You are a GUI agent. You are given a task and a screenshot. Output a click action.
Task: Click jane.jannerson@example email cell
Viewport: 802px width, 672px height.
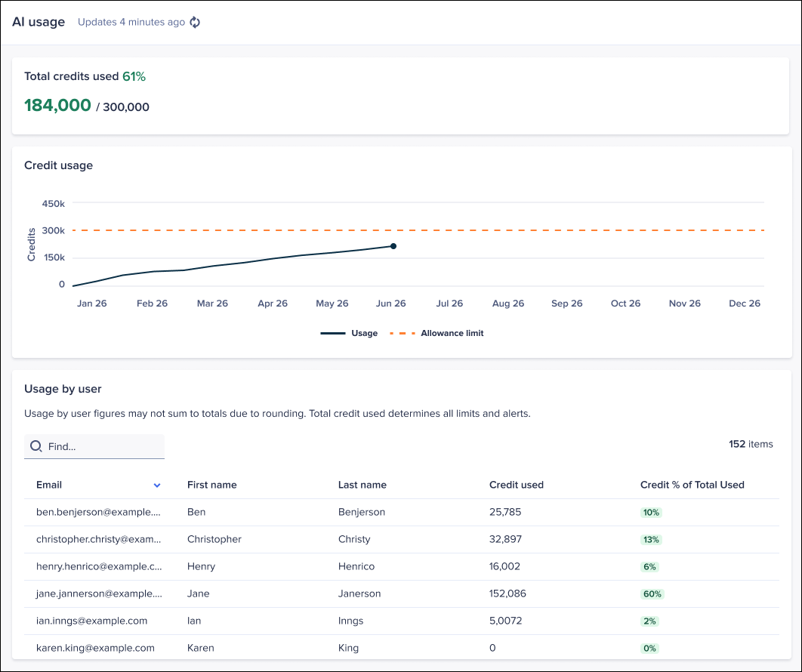tap(99, 593)
